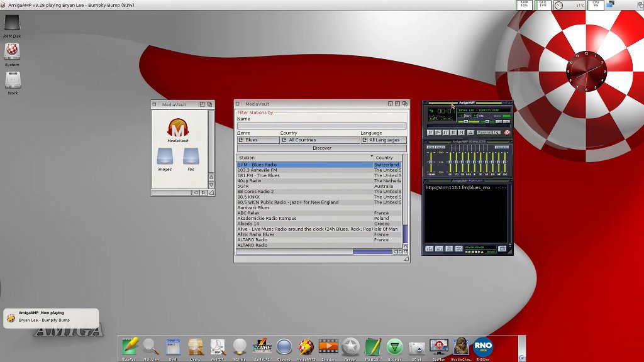This screenshot has width=644, height=362.
Task: Select Allzic Radio Blues station
Action: click(x=319, y=234)
